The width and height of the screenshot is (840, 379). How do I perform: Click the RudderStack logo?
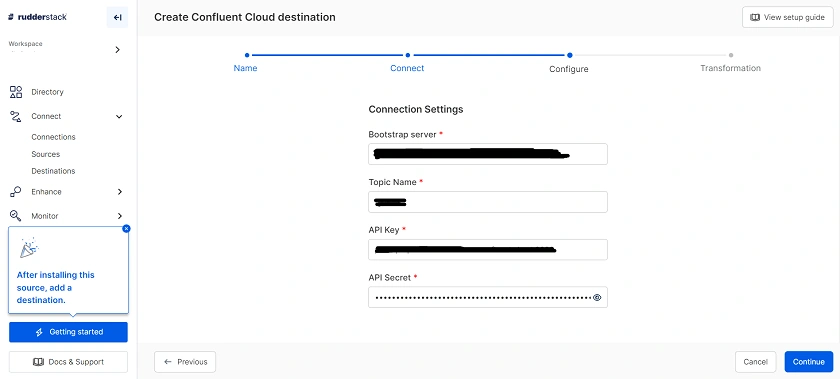pyautogui.click(x=38, y=17)
